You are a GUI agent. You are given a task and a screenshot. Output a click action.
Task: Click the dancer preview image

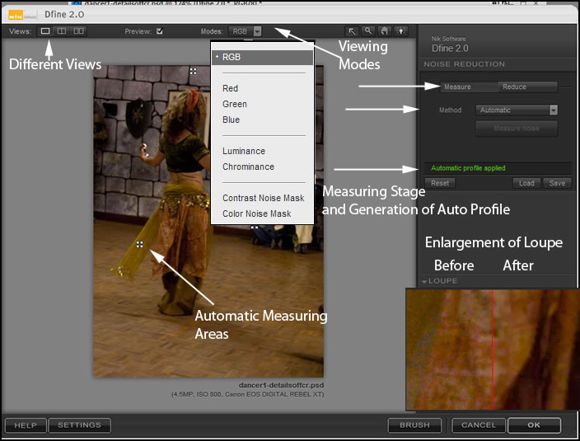tap(208, 221)
